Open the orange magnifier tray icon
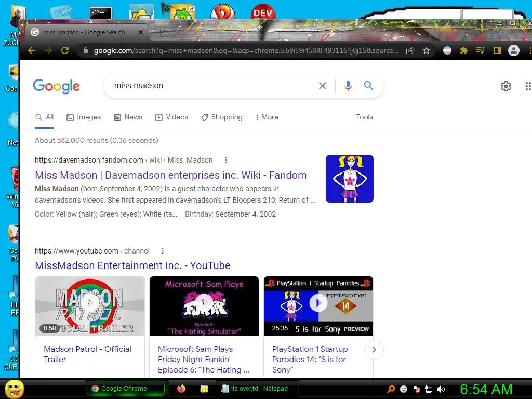Viewport: 532px width, 399px height. pos(391,389)
